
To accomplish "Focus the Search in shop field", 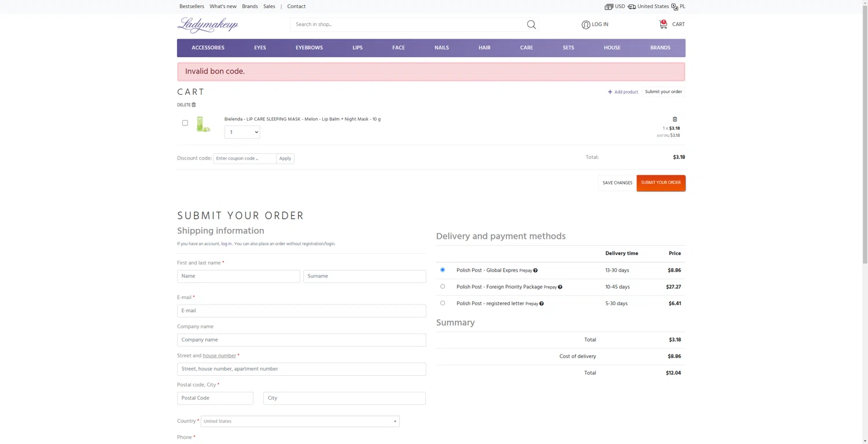I will coord(408,24).
